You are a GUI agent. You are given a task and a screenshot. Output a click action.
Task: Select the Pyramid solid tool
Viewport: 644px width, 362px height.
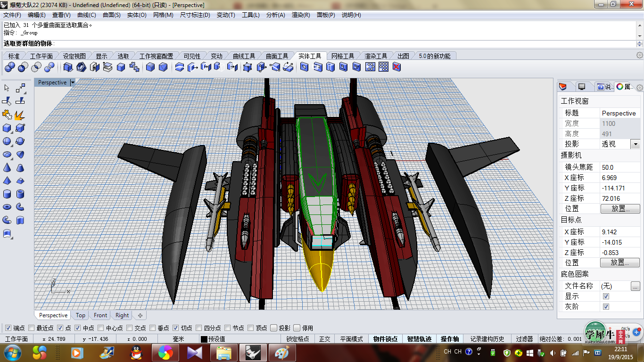[7, 181]
